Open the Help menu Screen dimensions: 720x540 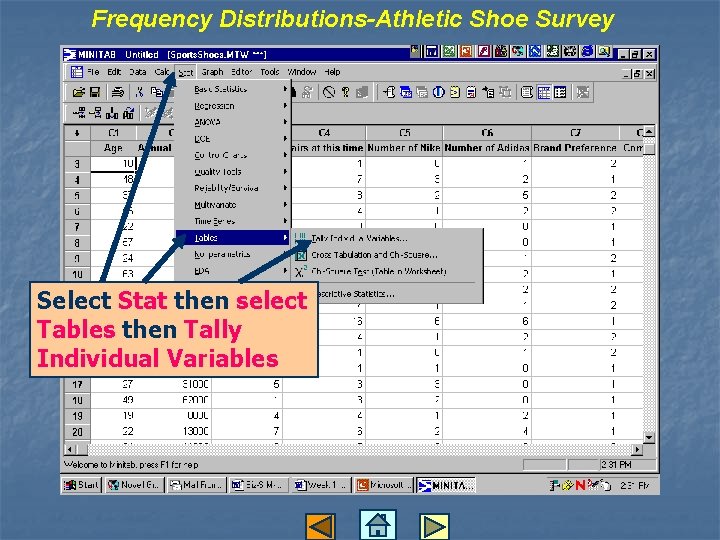[x=332, y=72]
